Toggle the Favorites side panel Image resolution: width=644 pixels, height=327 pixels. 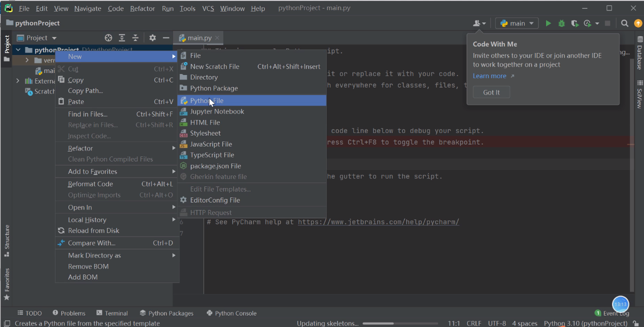(7, 283)
